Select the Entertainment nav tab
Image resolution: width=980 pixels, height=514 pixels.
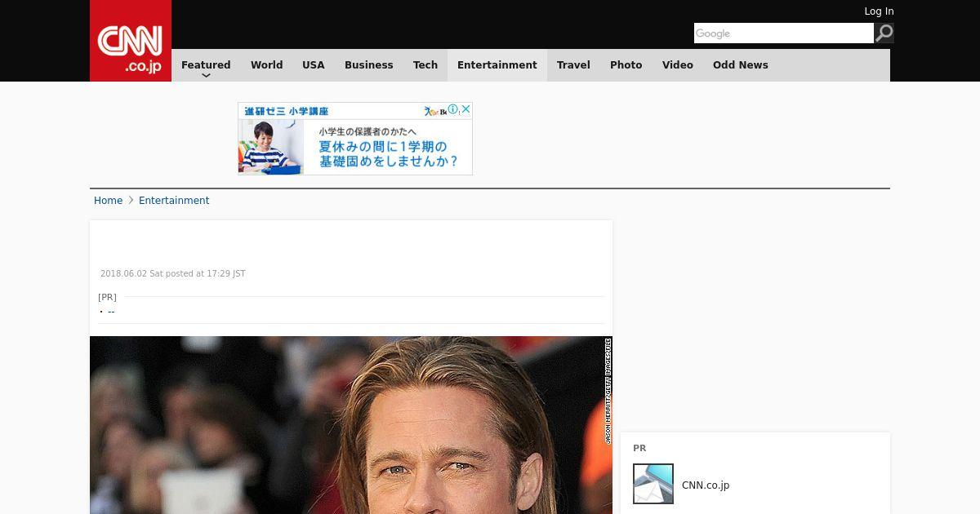pos(497,65)
